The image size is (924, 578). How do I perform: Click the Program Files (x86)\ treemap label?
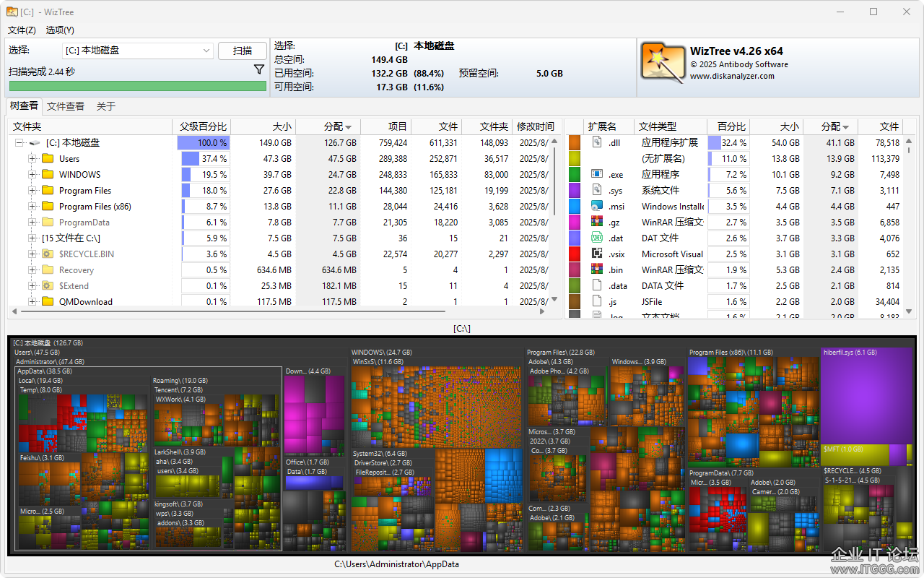731,353
